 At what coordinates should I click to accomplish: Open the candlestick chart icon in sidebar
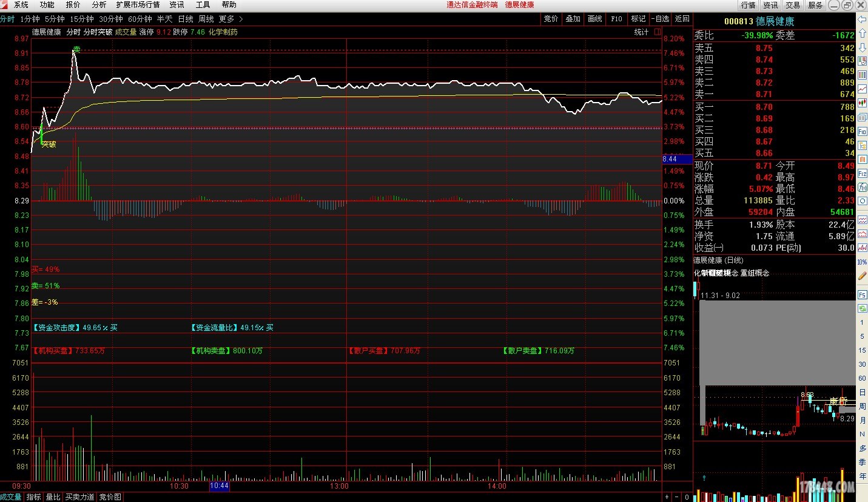[862, 102]
